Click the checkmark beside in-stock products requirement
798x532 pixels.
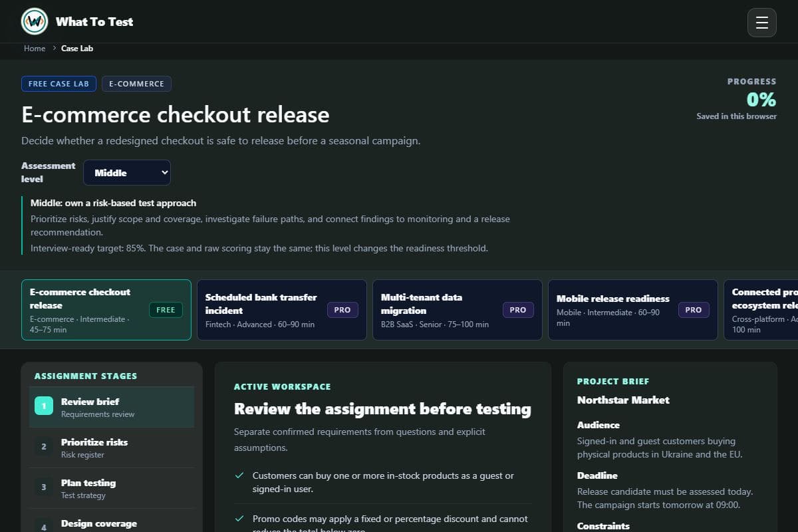tap(239, 475)
